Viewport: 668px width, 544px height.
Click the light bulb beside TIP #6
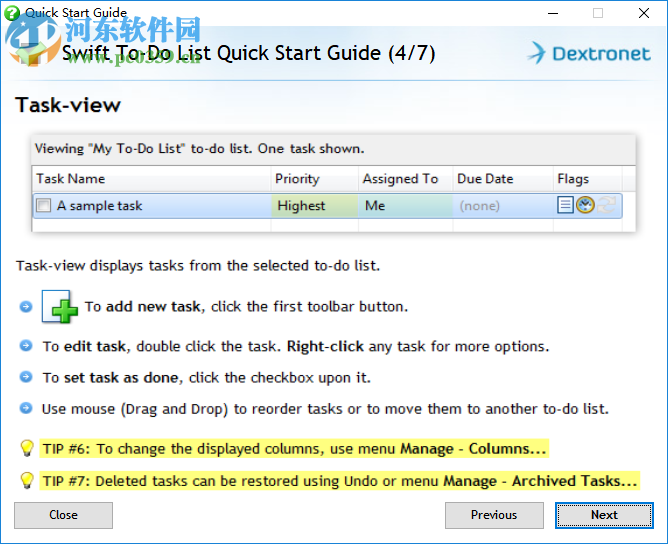pyautogui.click(x=27, y=449)
